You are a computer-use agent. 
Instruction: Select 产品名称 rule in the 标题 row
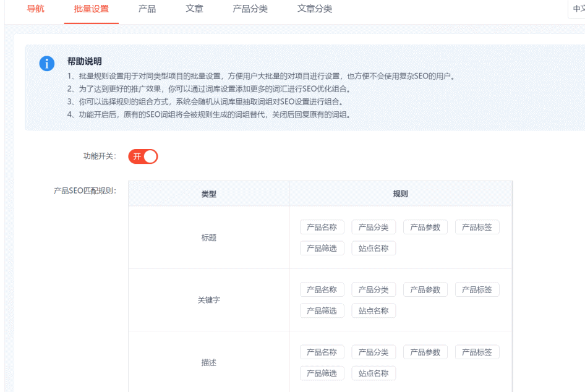(x=322, y=227)
